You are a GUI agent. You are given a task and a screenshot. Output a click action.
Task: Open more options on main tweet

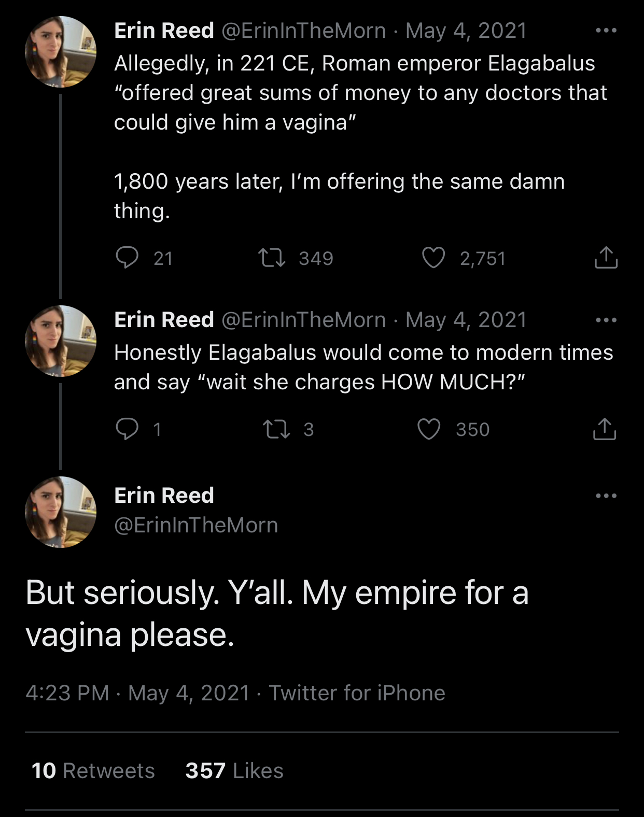(606, 496)
